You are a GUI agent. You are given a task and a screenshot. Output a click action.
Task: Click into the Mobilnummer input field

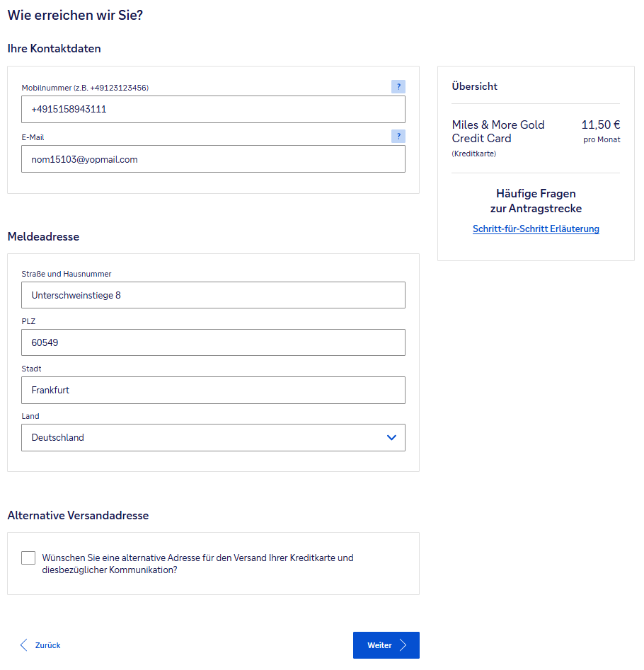212,110
